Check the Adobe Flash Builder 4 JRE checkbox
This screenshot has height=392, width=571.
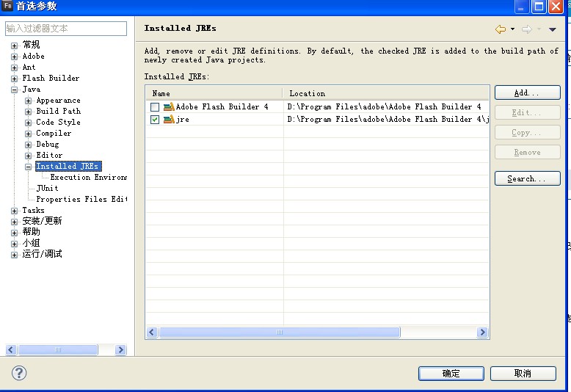click(x=155, y=107)
